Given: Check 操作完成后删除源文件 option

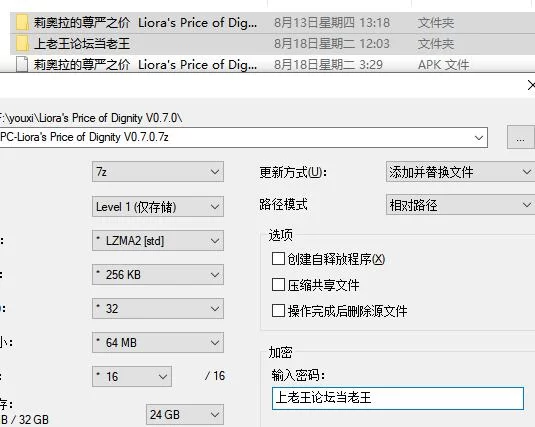Looking at the screenshot, I should [x=278, y=311].
